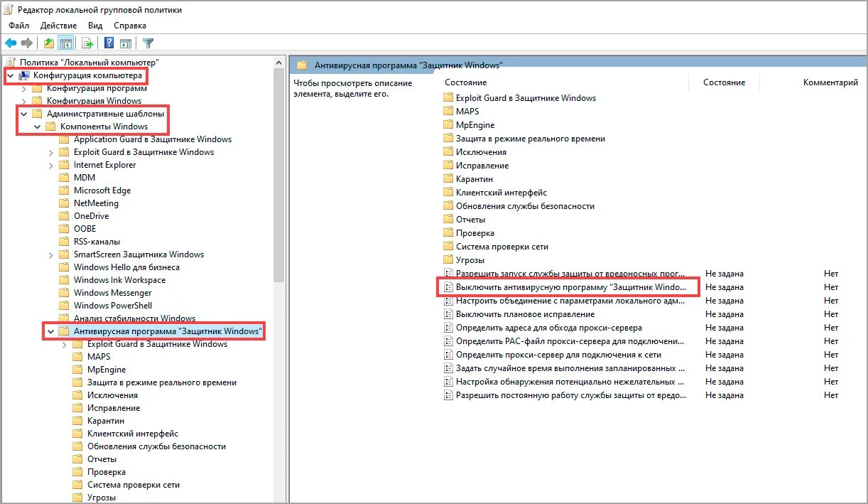Click the Filter funnel toolbar icon

(x=148, y=43)
